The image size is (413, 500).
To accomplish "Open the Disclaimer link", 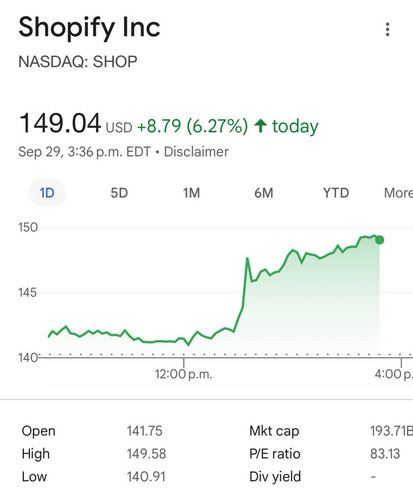I will click(196, 152).
